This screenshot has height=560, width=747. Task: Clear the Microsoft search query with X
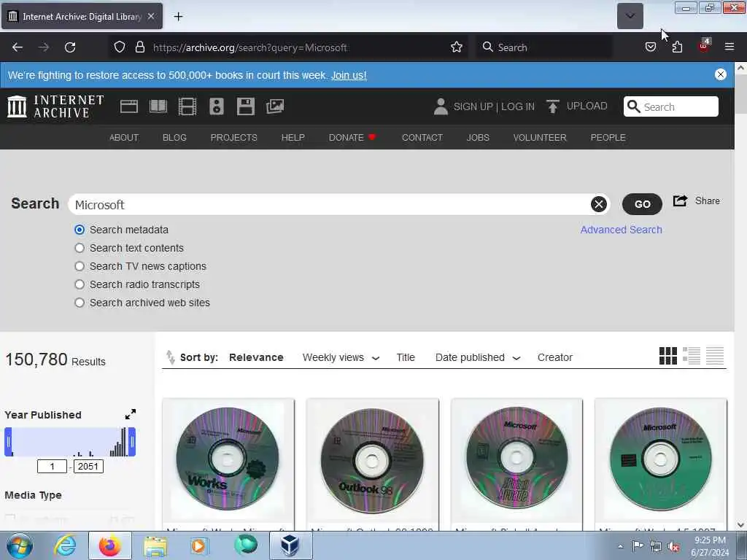pos(599,204)
